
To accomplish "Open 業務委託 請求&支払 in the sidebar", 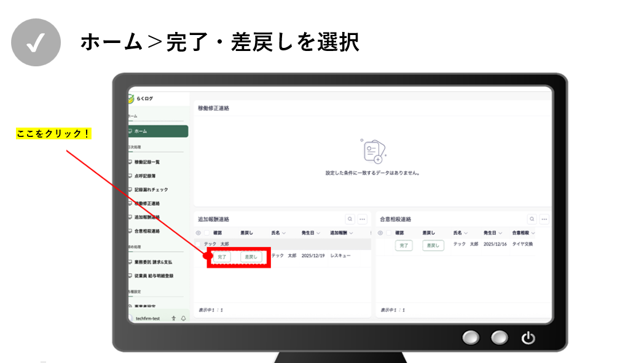I will tap(153, 262).
